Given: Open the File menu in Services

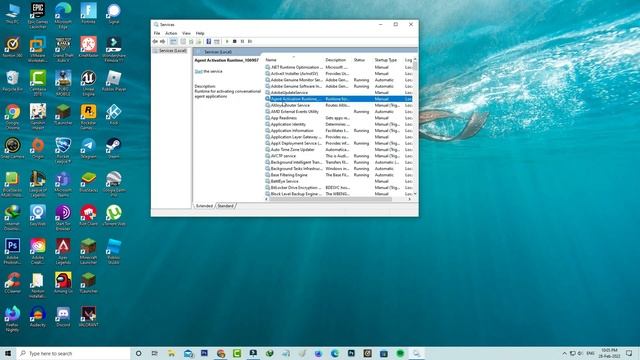Looking at the screenshot, I should [157, 33].
